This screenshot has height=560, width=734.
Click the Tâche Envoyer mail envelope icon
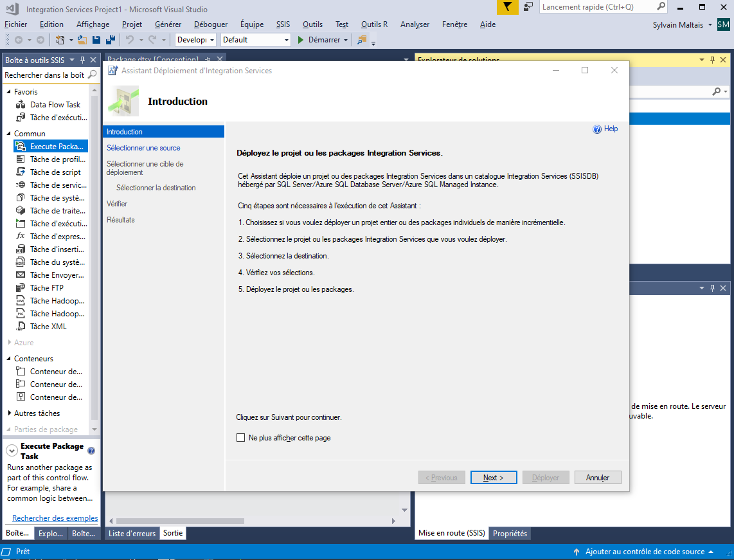21,275
